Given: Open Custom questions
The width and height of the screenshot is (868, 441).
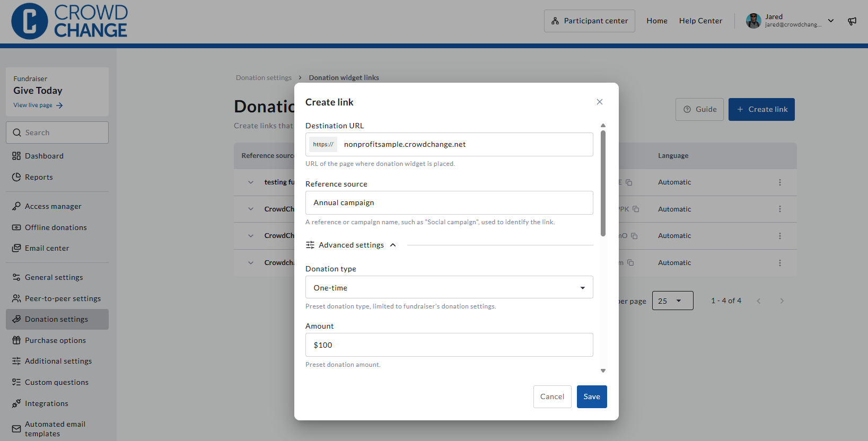Looking at the screenshot, I should coord(57,382).
